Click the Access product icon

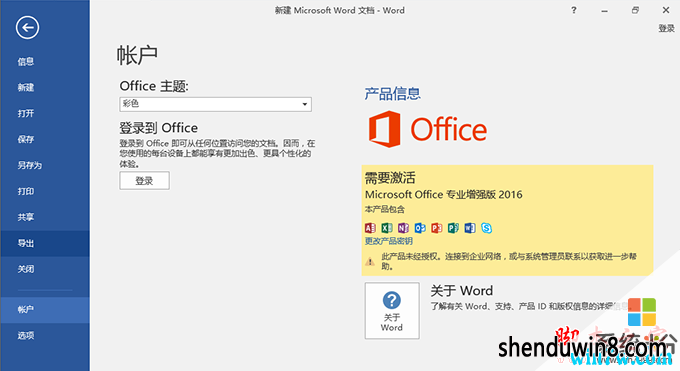(x=370, y=228)
